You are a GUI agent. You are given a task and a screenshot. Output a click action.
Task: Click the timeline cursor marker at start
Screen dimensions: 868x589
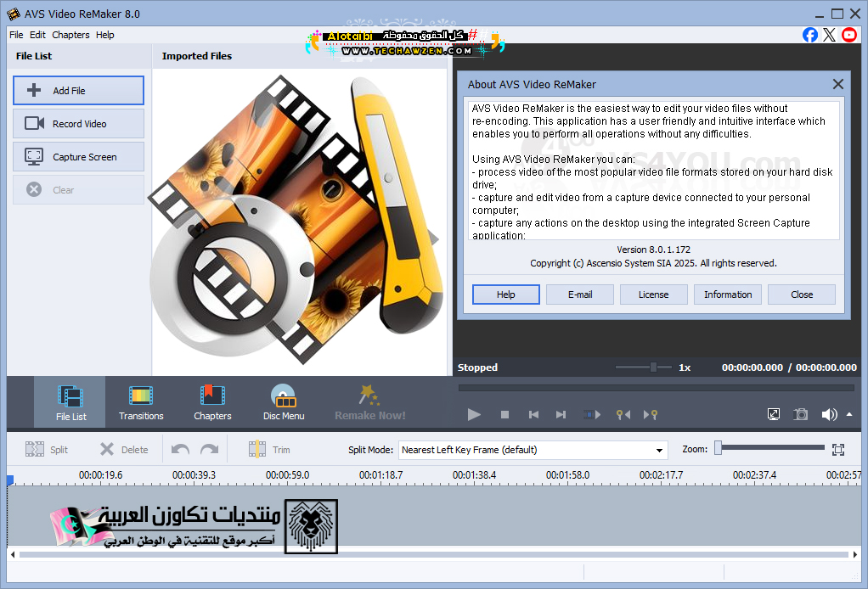[9, 480]
